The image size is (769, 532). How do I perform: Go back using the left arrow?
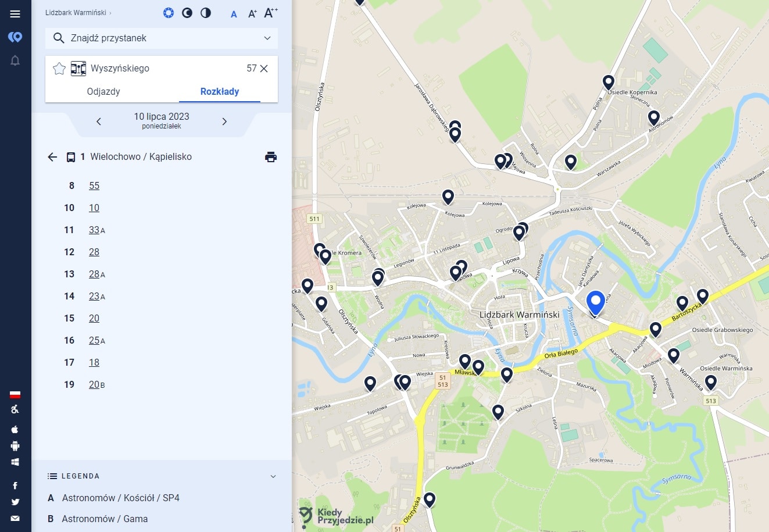coord(52,157)
